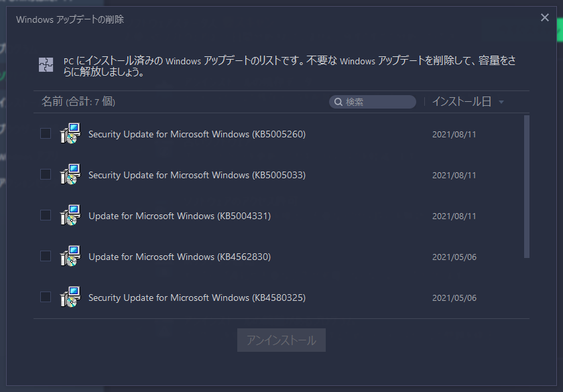
Task: Check the box for Security Update KB5005260
Action: (x=46, y=133)
